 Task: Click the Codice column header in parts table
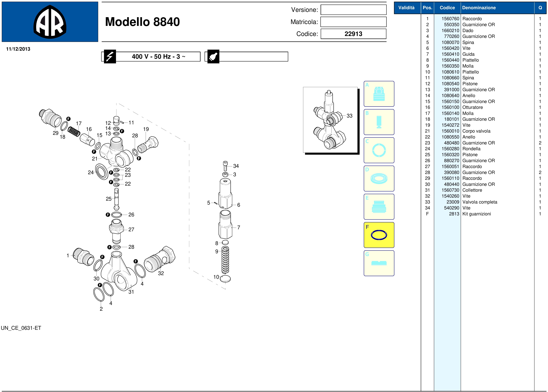(x=447, y=8)
